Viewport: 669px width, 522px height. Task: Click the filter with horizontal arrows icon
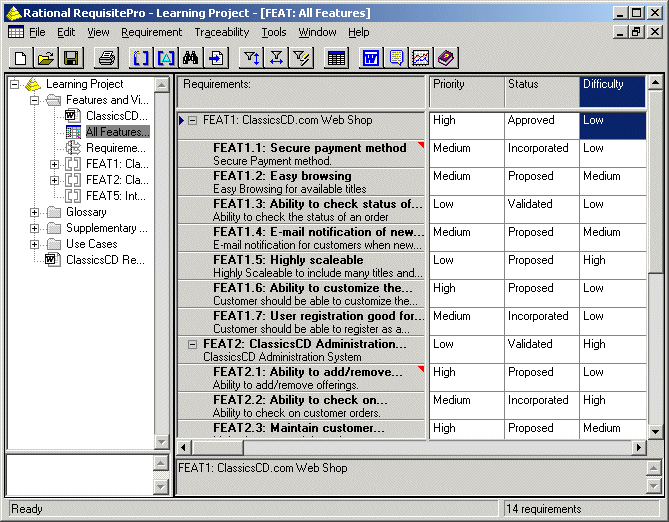point(276,58)
